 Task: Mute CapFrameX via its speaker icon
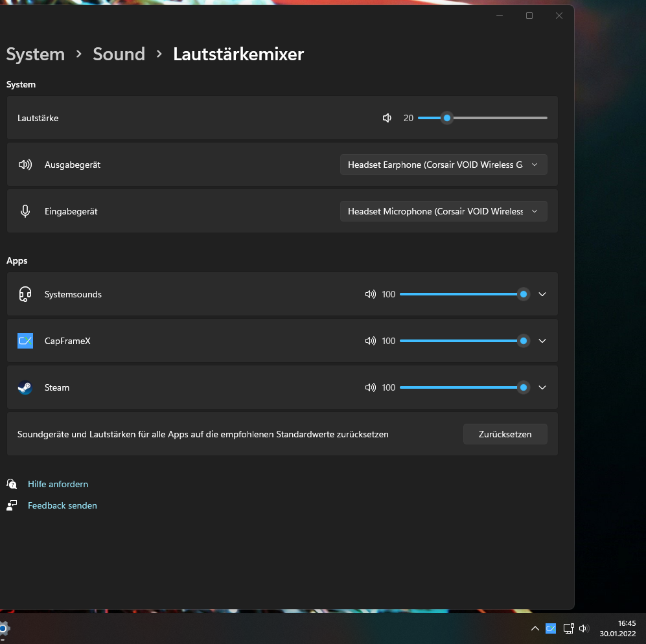tap(370, 341)
